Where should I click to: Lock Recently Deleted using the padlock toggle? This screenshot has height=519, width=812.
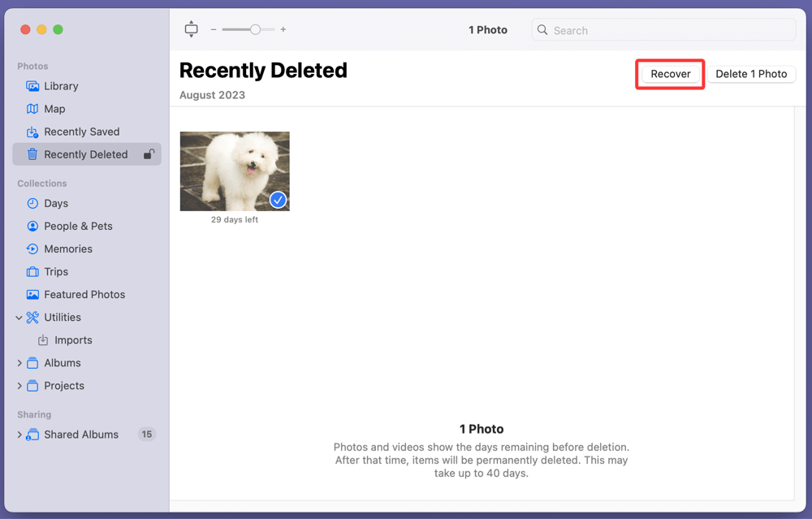149,154
